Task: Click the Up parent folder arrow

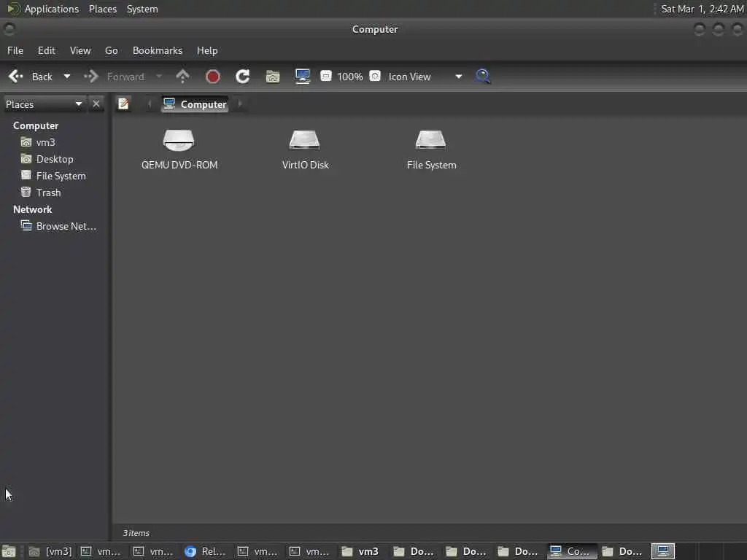Action: pos(182,76)
